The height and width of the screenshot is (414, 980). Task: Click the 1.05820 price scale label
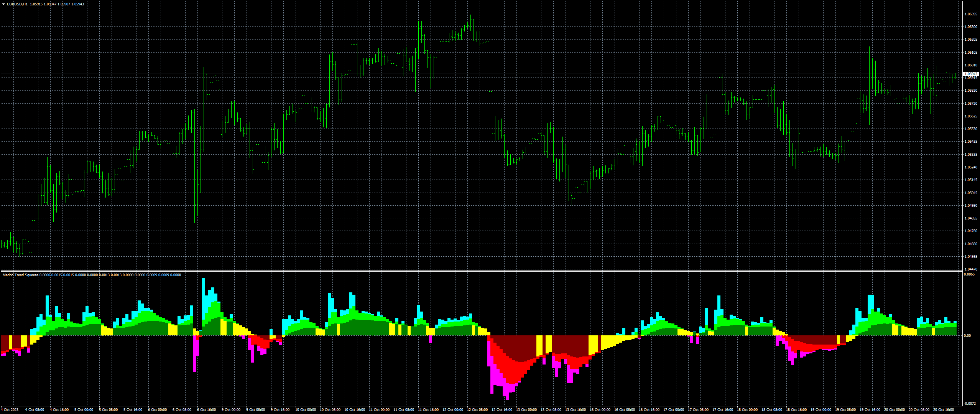[x=971, y=91]
